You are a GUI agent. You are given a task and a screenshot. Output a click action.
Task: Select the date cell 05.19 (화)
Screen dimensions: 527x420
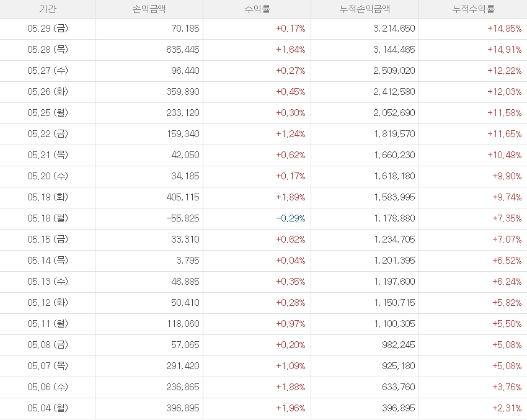click(x=48, y=197)
